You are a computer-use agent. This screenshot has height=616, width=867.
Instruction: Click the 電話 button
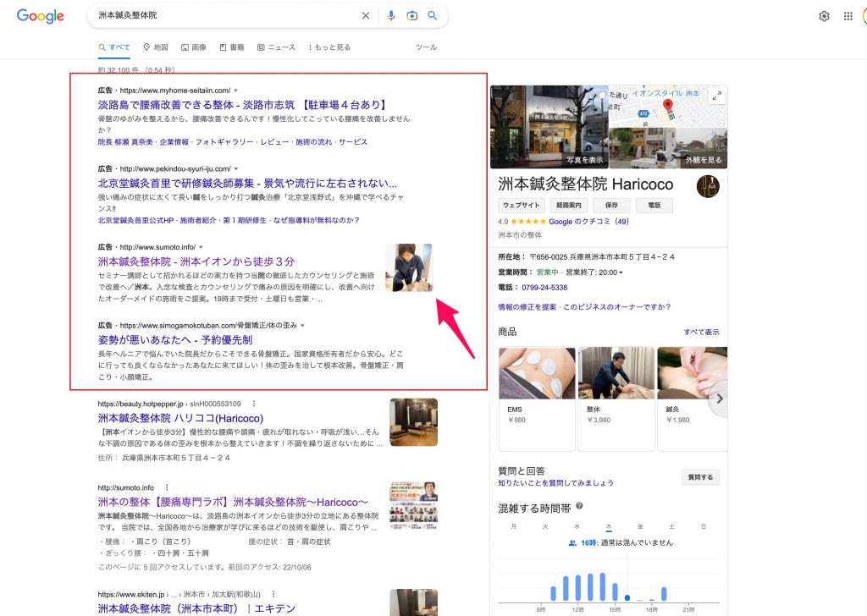(654, 205)
